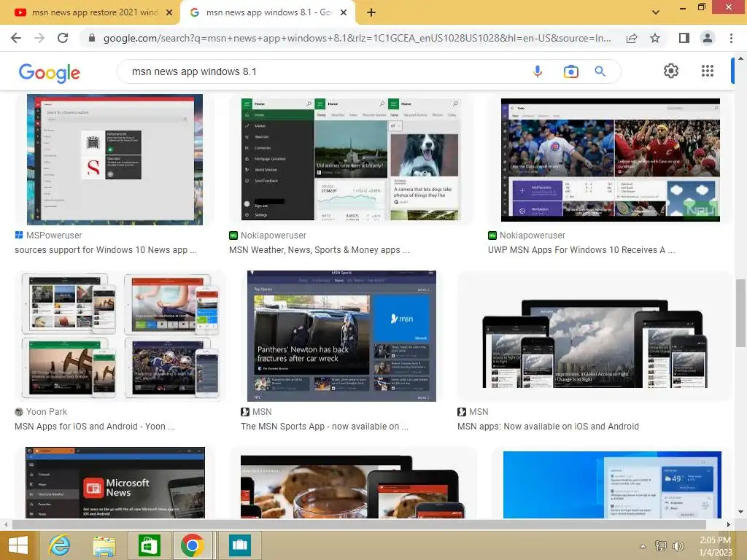Follow 'UWP MSN Apps For Windows 10 Receives A' link
Viewport: 747px width, 560px height.
click(581, 250)
